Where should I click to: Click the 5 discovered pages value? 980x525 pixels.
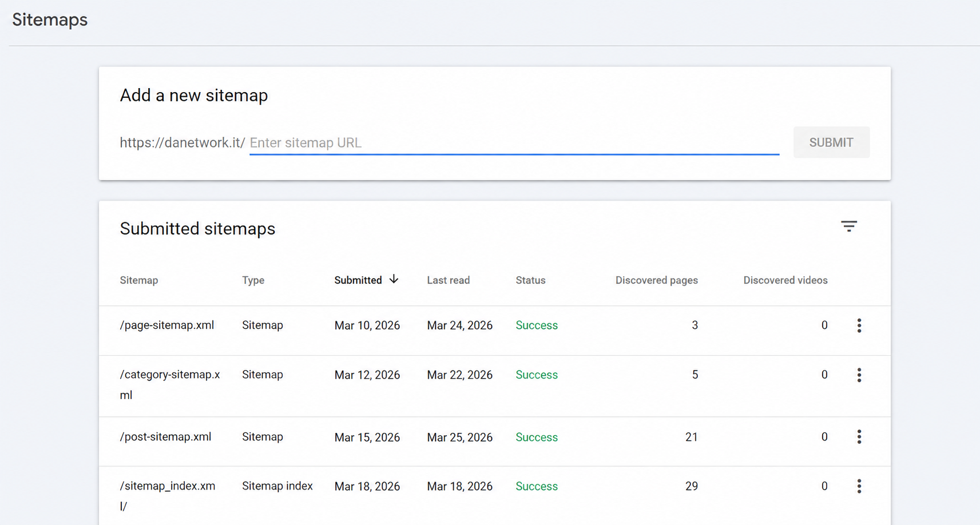coord(695,375)
